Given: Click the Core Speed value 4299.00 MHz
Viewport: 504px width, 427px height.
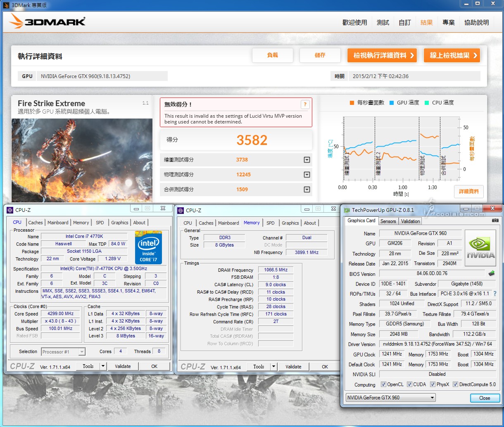Looking at the screenshot, I should (x=60, y=314).
